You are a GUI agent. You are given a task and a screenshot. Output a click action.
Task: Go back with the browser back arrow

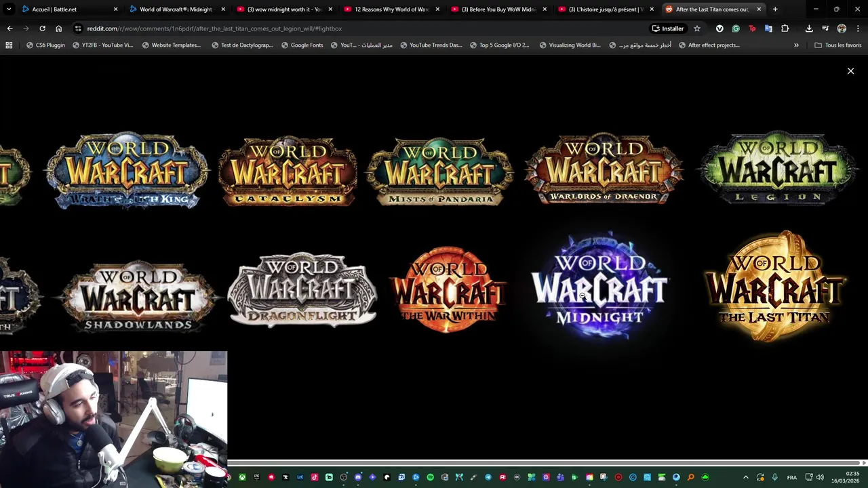point(9,28)
